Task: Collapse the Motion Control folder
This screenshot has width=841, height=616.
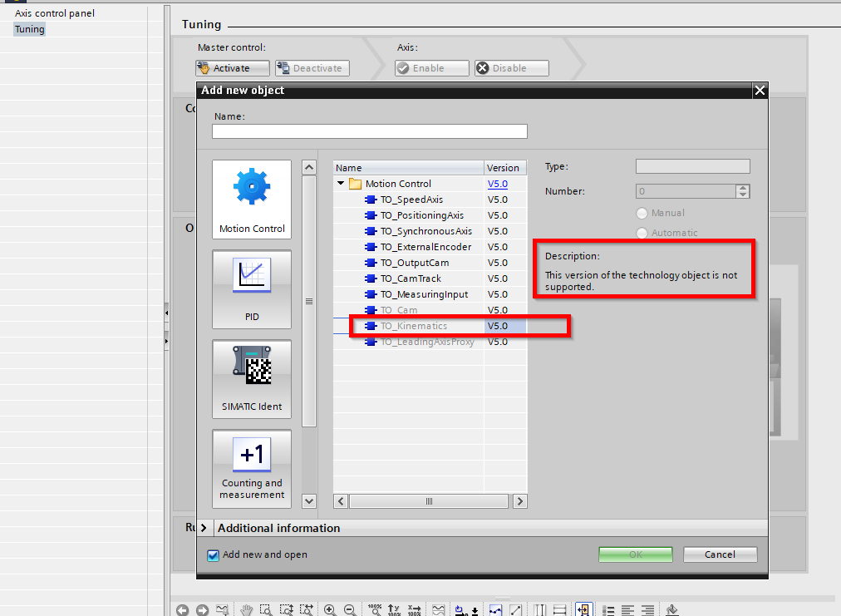Action: [341, 184]
